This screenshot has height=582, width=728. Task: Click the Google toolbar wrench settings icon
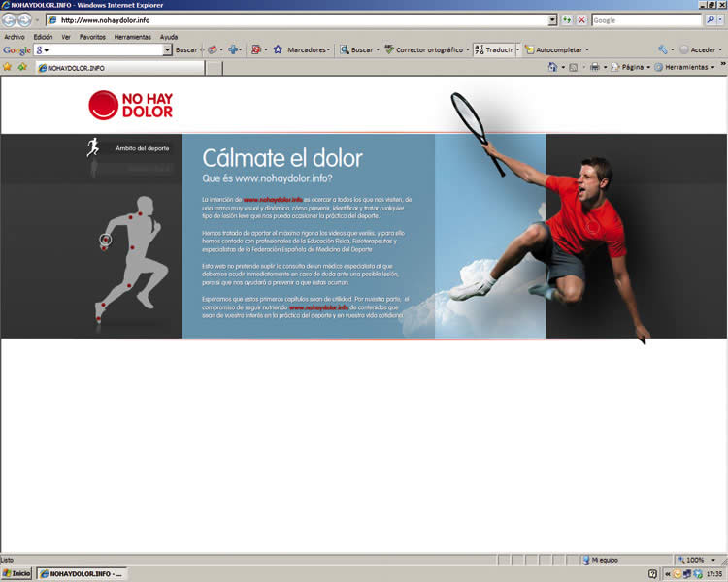click(663, 49)
